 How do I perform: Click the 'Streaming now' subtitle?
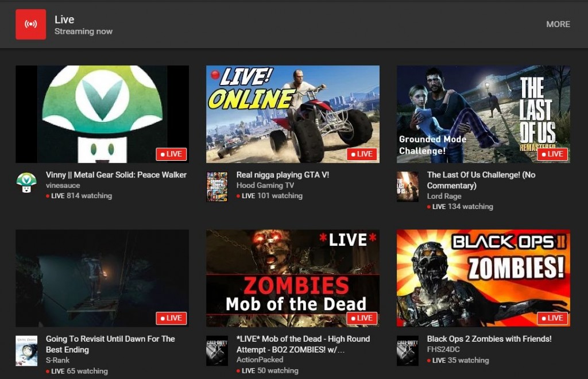pyautogui.click(x=84, y=32)
